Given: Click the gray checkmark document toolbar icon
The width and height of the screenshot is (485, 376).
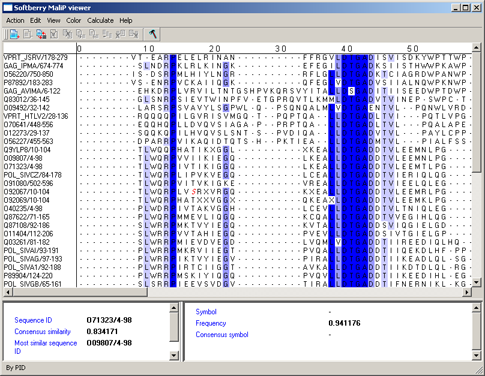Looking at the screenshot, I should tap(54, 34).
